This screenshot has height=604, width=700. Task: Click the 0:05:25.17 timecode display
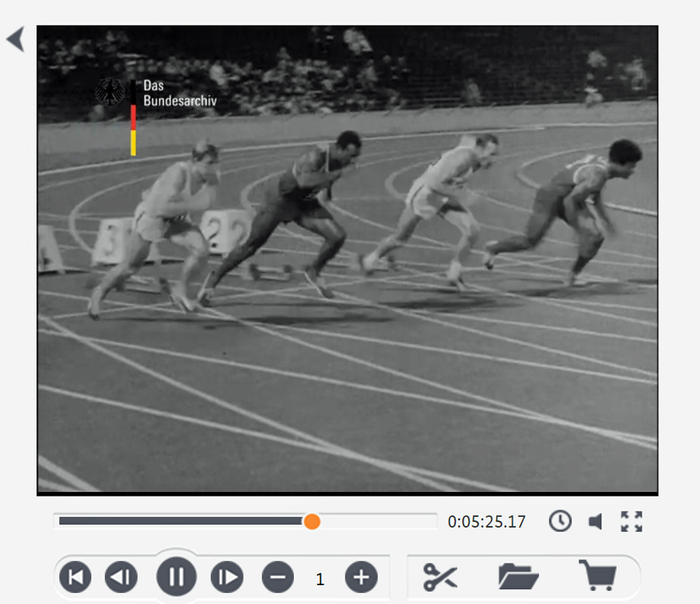[487, 521]
